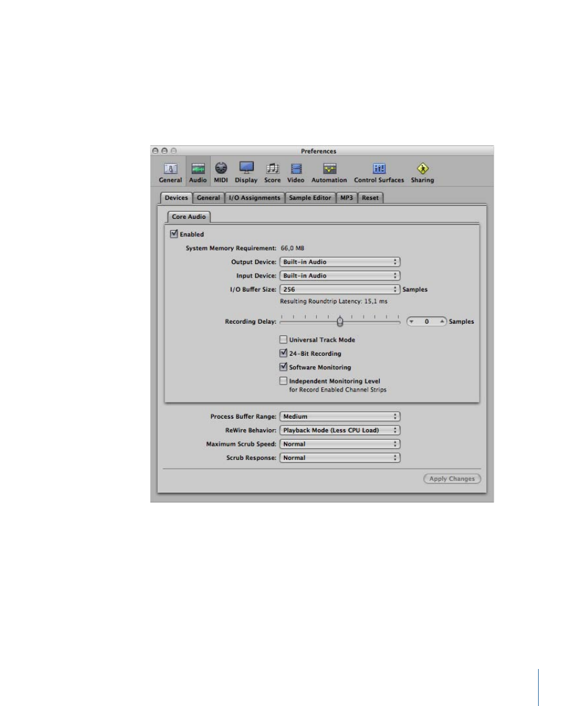
Task: Open the Automation preferences icon
Action: coord(329,173)
